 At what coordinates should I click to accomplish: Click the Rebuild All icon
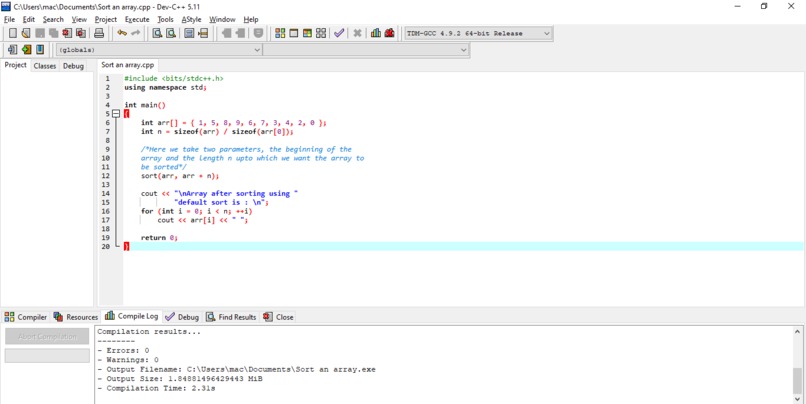click(x=321, y=33)
